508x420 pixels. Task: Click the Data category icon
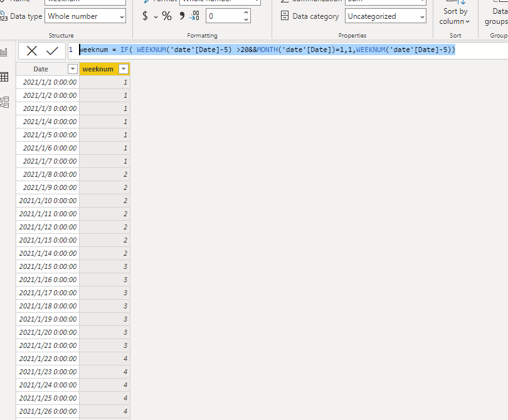point(285,16)
